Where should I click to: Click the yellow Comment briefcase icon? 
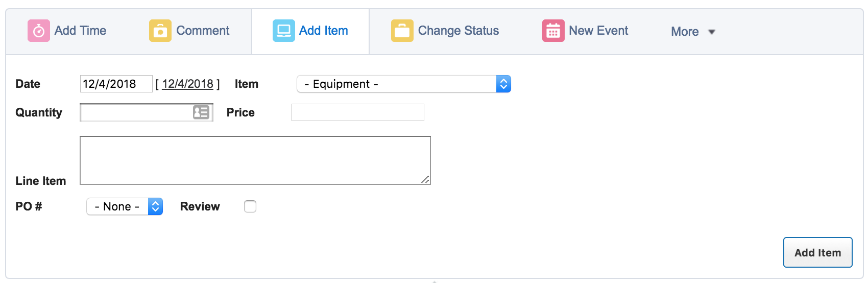[160, 31]
